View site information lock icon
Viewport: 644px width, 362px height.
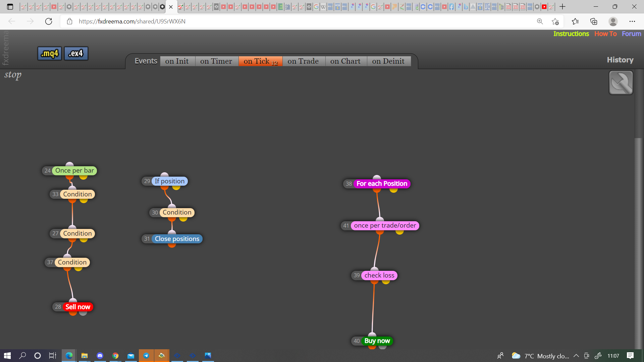coord(69,21)
